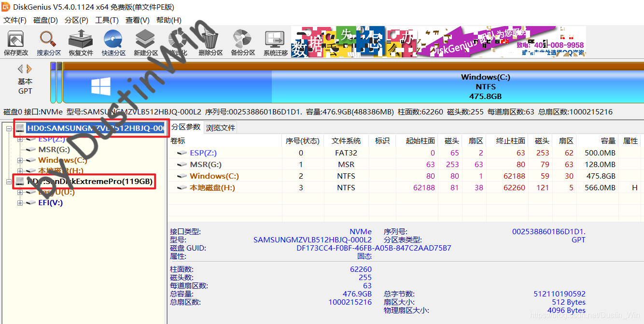Viewport: 644px width, 324px height.
Task: Open the 文件(F) menu
Action: click(x=15, y=20)
